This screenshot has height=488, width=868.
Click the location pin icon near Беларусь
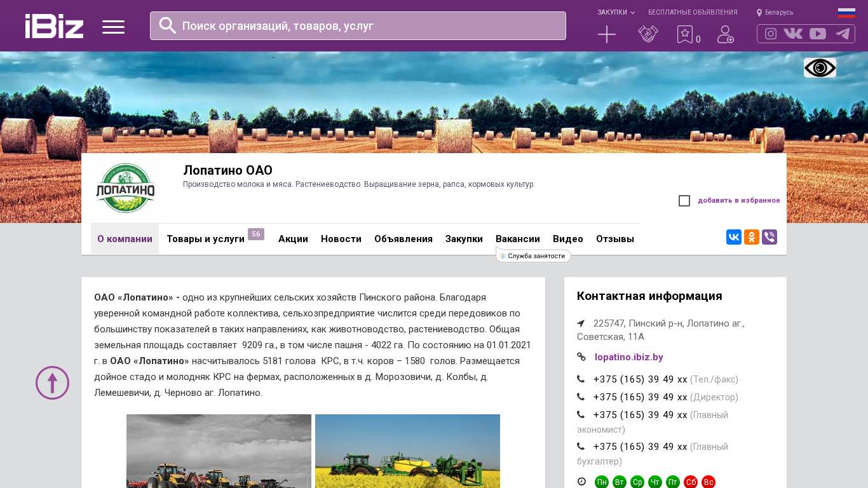(x=759, y=13)
